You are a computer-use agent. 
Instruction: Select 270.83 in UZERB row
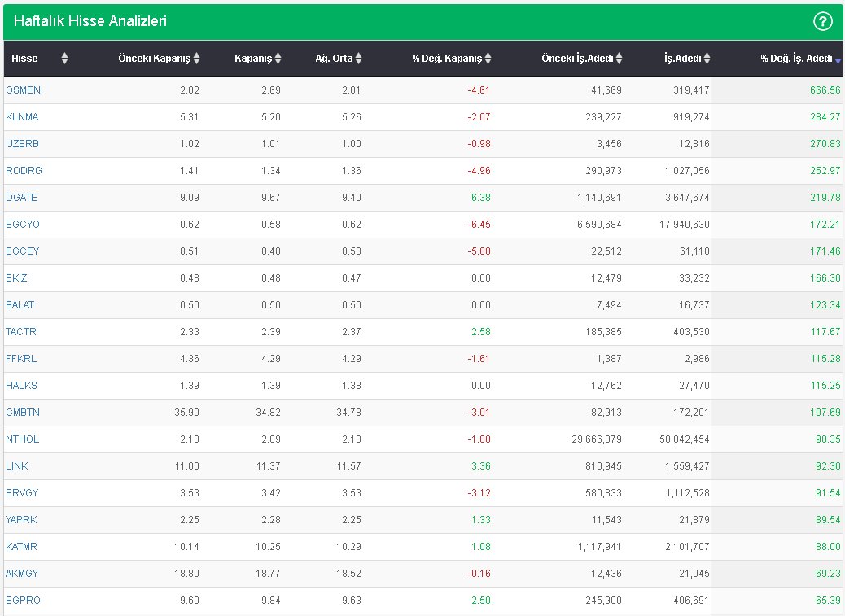(825, 144)
